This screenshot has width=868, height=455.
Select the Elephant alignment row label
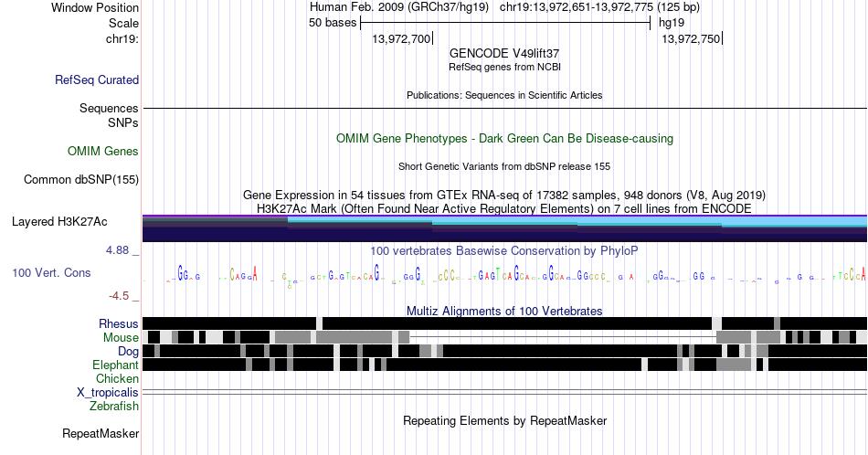pyautogui.click(x=116, y=365)
